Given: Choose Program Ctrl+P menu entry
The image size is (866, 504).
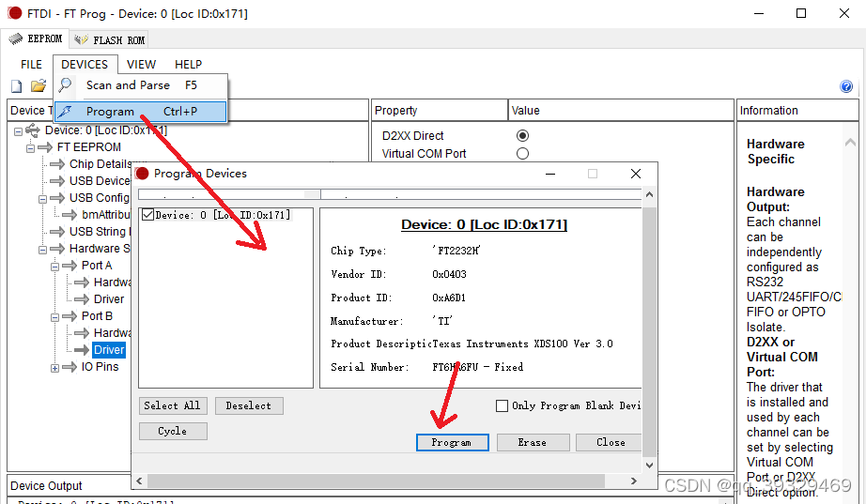Looking at the screenshot, I should click(x=141, y=111).
